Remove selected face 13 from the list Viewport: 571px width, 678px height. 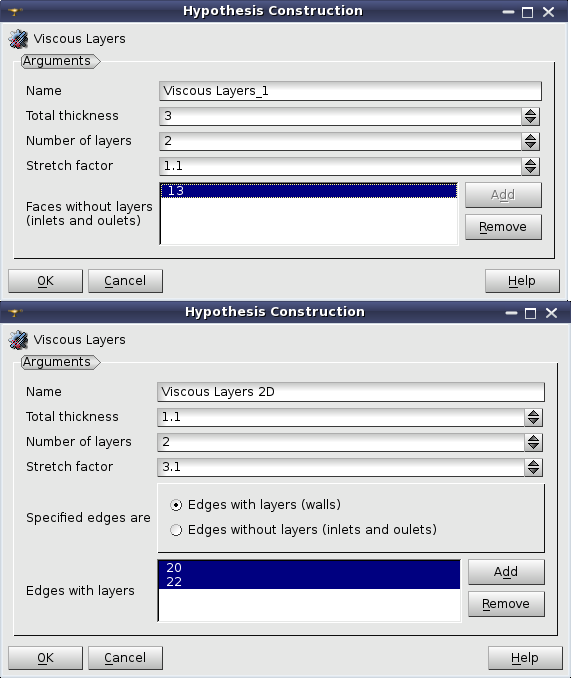click(503, 227)
